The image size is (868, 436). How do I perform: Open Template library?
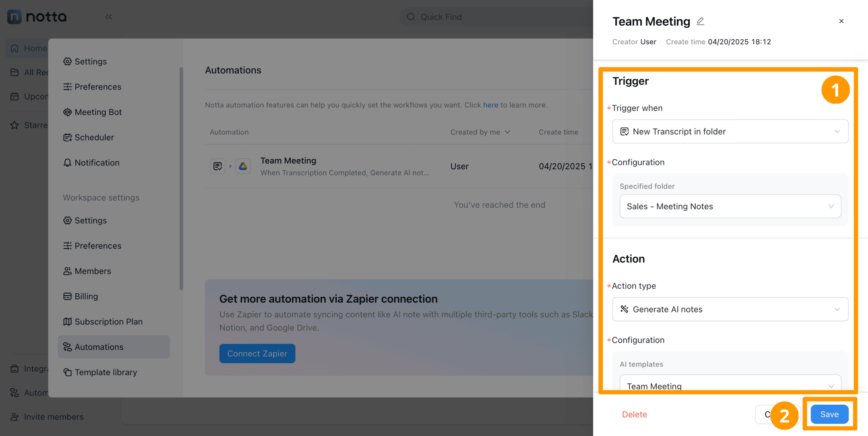(100, 372)
